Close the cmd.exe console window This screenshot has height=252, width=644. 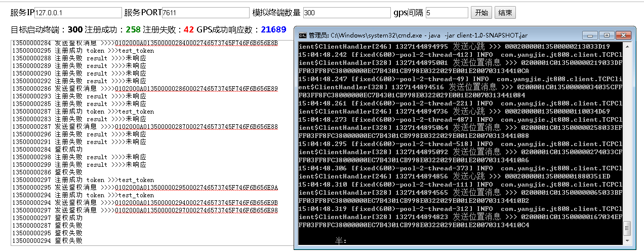click(622, 35)
